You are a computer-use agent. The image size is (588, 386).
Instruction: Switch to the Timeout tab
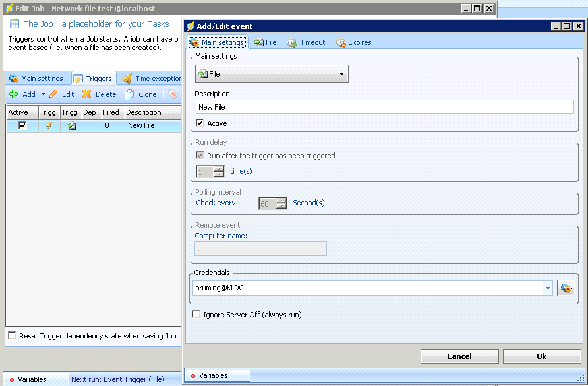[x=306, y=42]
